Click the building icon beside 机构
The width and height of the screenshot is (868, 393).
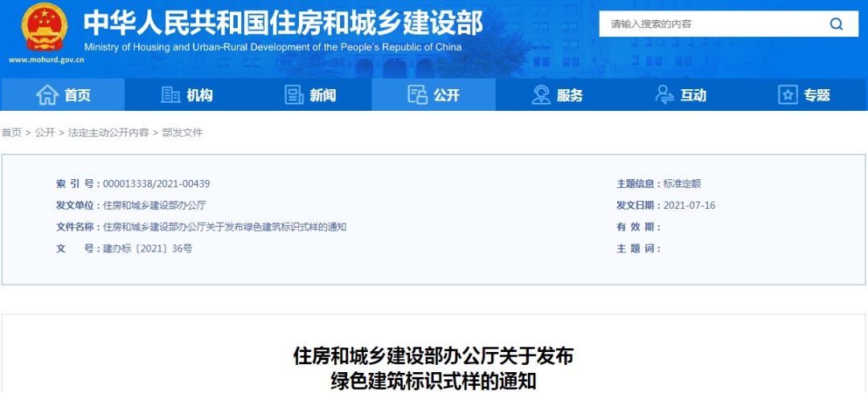170,95
